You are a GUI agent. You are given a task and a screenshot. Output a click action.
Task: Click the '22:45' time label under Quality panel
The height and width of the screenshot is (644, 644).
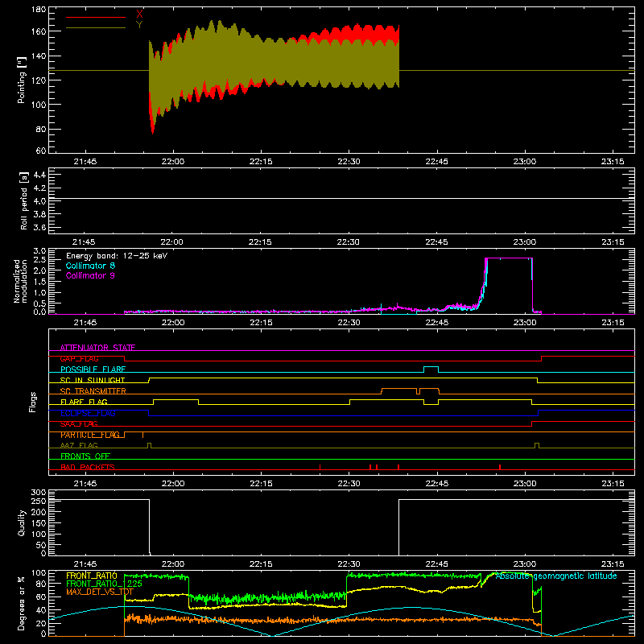(436, 564)
